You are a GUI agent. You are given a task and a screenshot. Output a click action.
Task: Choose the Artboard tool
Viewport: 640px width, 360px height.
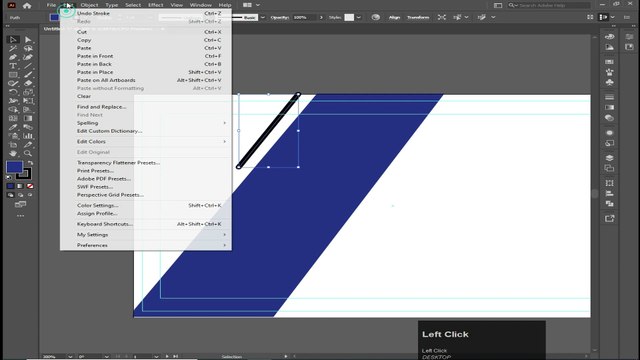13,145
